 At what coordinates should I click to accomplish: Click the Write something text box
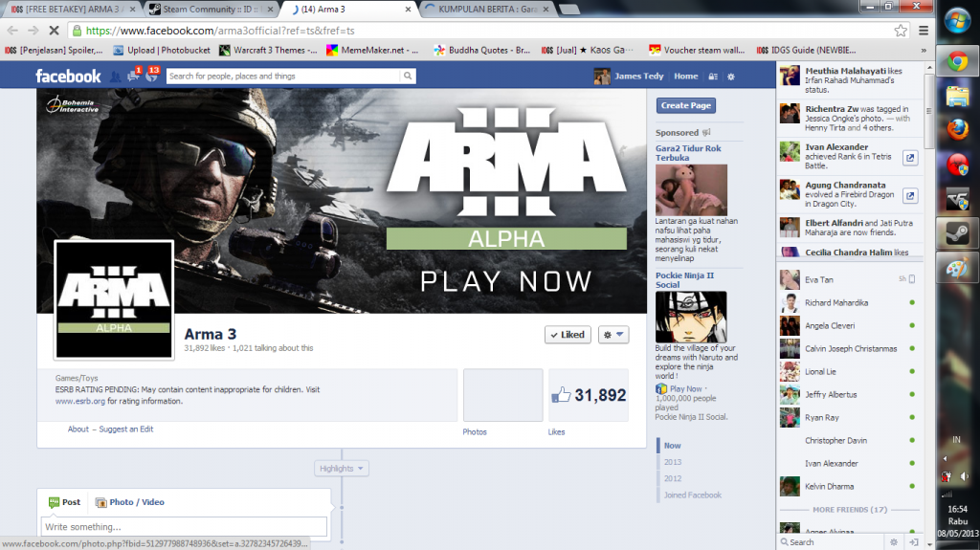tap(184, 526)
